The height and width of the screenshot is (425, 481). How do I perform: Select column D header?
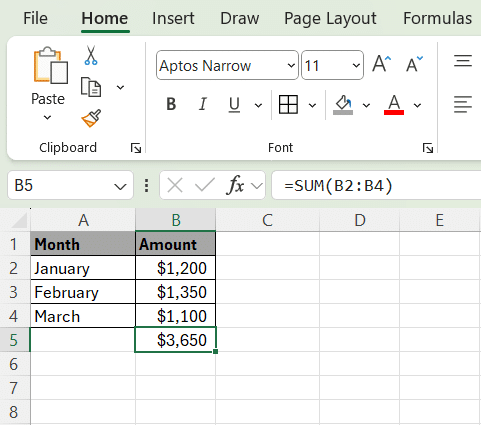[x=359, y=220]
